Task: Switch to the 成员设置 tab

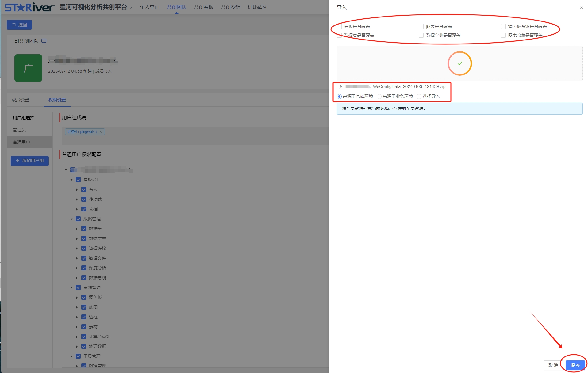Action: [20, 100]
